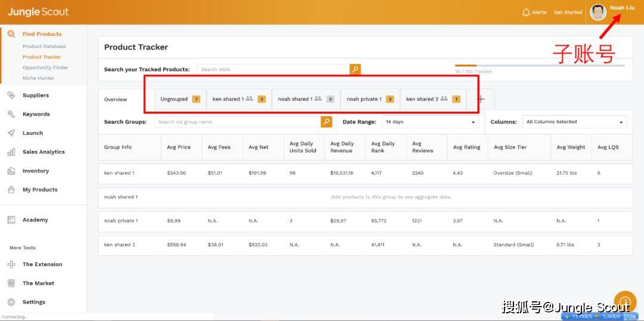Click shared-users icon on ken shared 1 tab

(x=249, y=98)
